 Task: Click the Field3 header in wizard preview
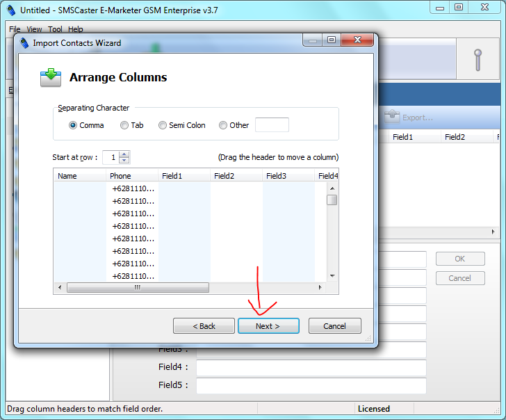pos(288,176)
